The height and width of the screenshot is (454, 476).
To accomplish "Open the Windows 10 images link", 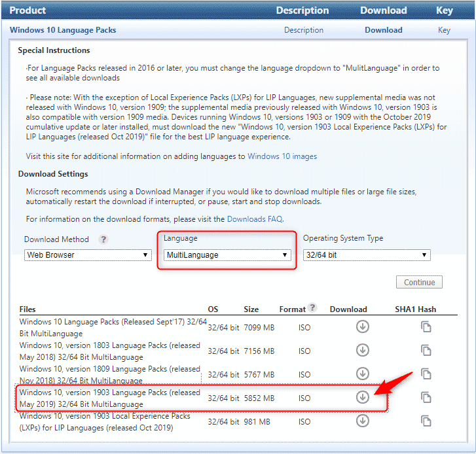I will click(282, 156).
